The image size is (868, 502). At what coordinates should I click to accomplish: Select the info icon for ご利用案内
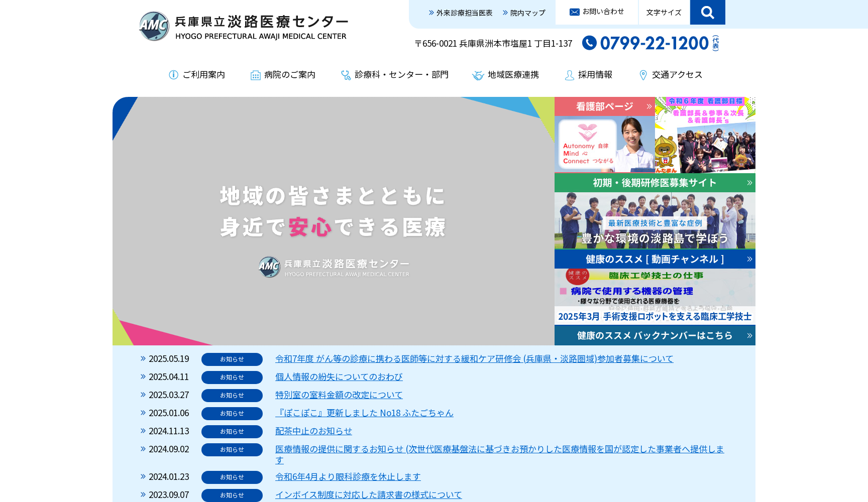click(x=173, y=74)
